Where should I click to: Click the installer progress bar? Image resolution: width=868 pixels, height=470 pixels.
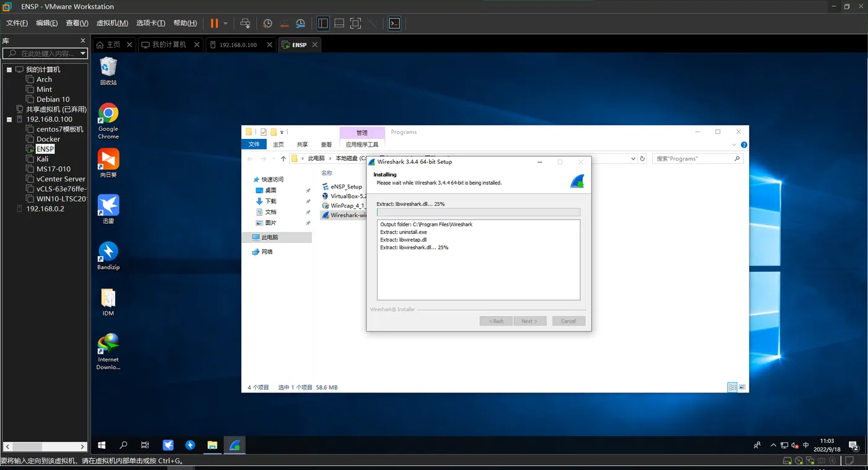(x=478, y=212)
